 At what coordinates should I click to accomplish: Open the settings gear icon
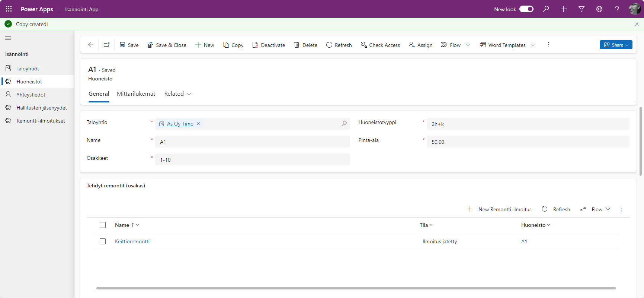point(599,9)
